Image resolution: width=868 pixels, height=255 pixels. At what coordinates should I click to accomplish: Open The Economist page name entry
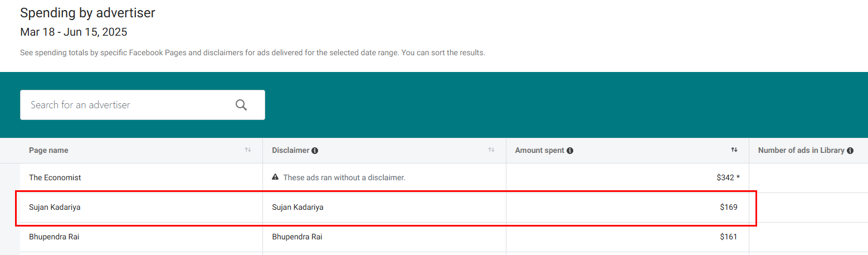(x=55, y=177)
